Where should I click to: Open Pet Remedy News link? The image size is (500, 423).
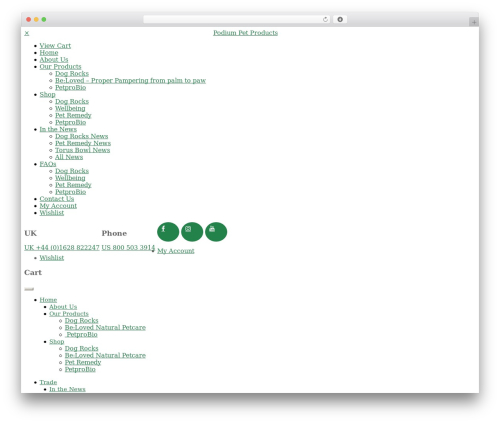pos(83,143)
